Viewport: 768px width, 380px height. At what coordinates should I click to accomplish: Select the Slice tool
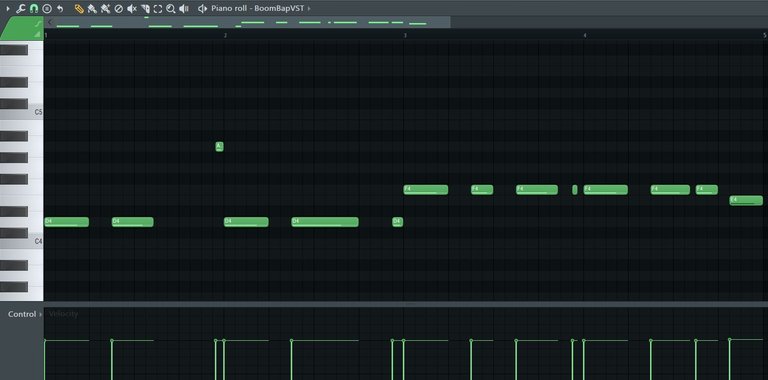point(145,8)
